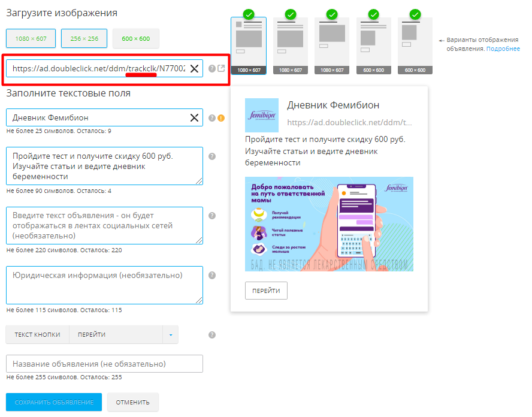Click 'Не более 220 символов. Осталось: 220'

click(64, 250)
